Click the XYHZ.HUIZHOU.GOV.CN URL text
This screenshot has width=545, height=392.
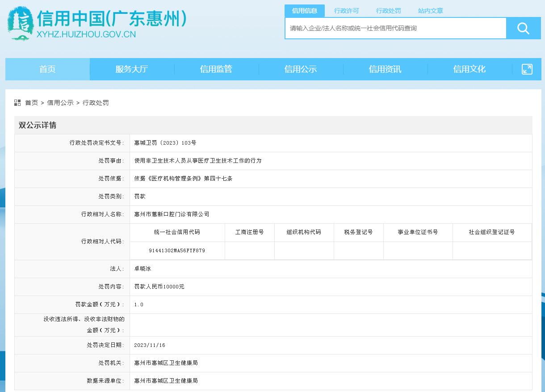coord(86,34)
